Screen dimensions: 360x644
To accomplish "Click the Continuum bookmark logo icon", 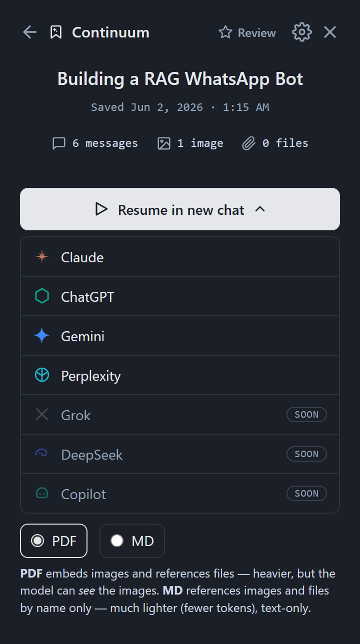I will pyautogui.click(x=56, y=32).
